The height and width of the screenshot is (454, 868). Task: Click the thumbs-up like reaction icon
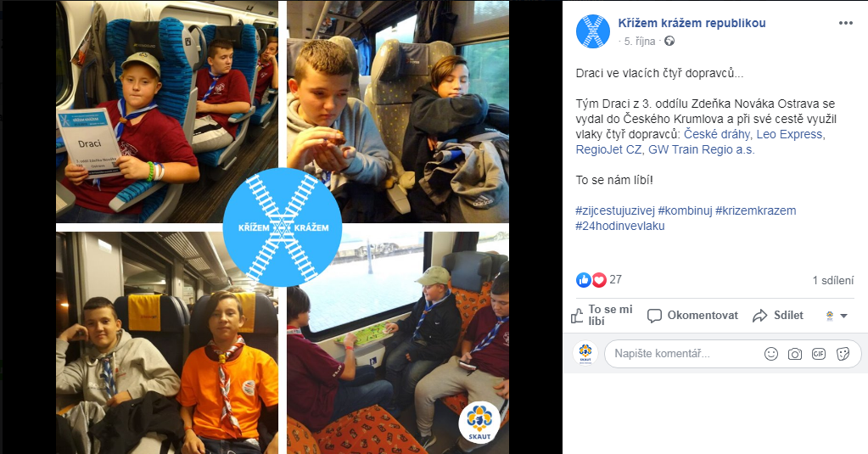[x=584, y=280]
